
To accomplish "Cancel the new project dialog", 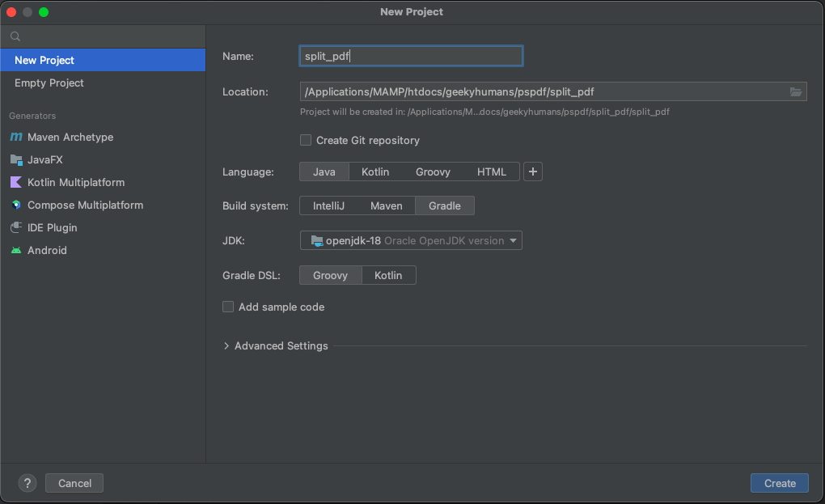I will (x=74, y=483).
